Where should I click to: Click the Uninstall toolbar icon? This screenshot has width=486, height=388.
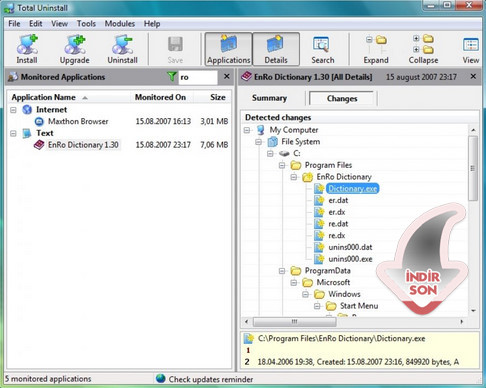122,49
